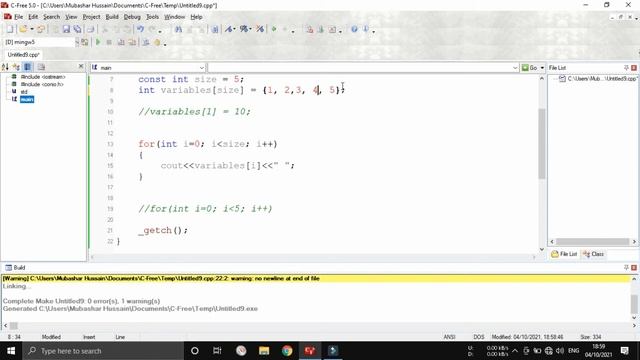Click on the 'const int size = 5;' line
This screenshot has width=640, height=360.
click(191, 79)
